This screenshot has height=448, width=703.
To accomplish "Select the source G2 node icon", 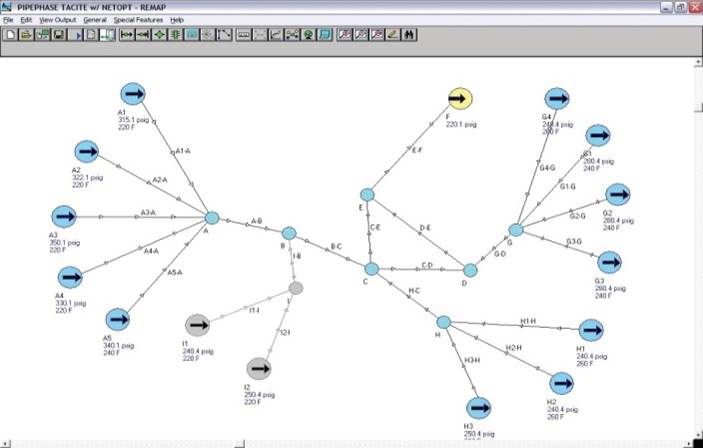I will coord(618,195).
